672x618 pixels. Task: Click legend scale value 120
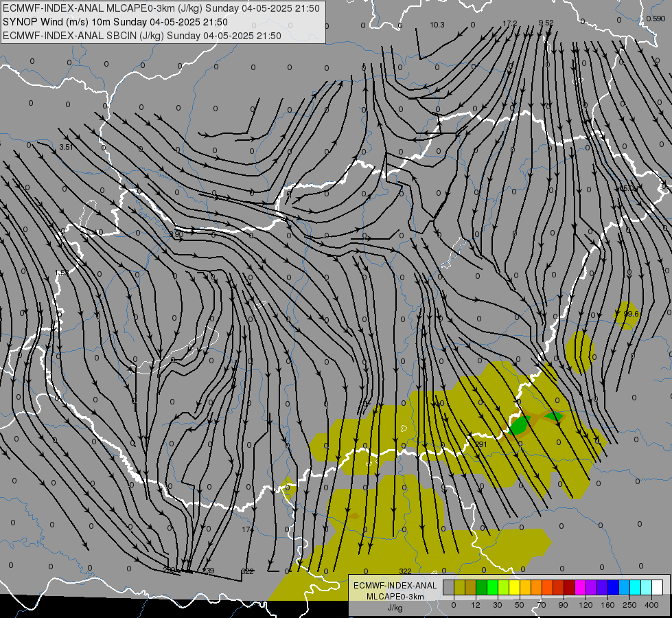coord(586,605)
